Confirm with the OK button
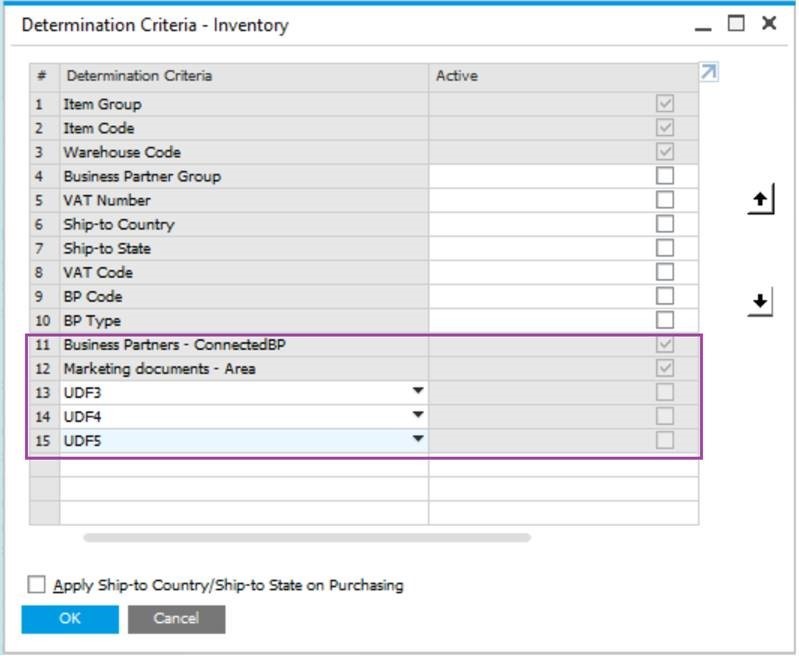 pyautogui.click(x=70, y=619)
